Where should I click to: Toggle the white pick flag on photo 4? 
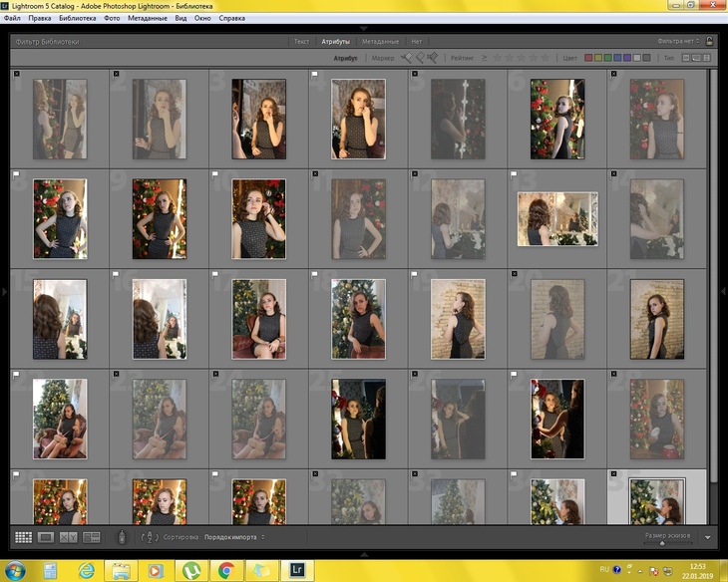315,74
